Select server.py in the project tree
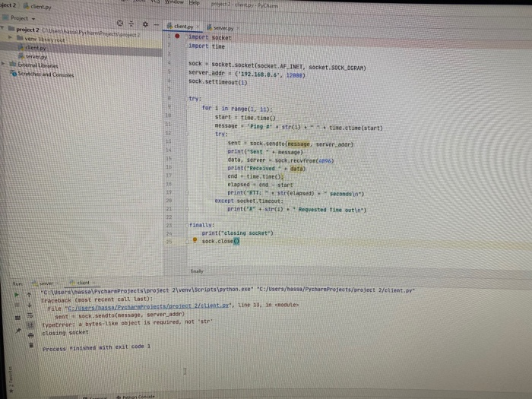Viewport: 532px width, 399px height. tap(36, 57)
